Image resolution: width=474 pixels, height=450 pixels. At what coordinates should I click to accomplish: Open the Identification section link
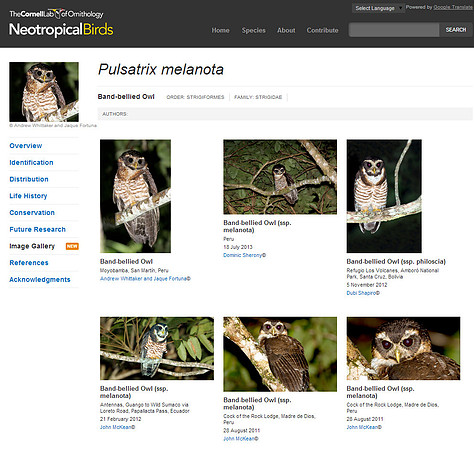point(31,162)
